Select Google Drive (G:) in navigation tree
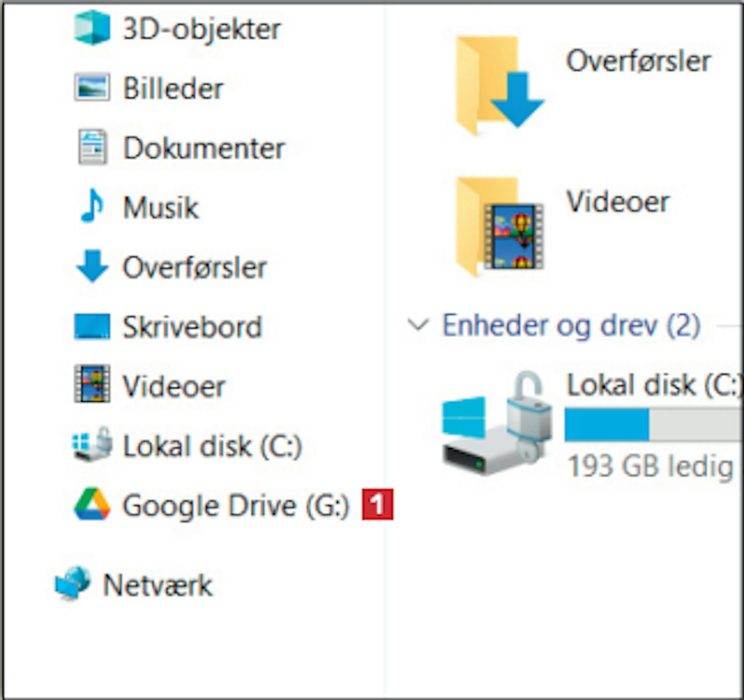 236,506
